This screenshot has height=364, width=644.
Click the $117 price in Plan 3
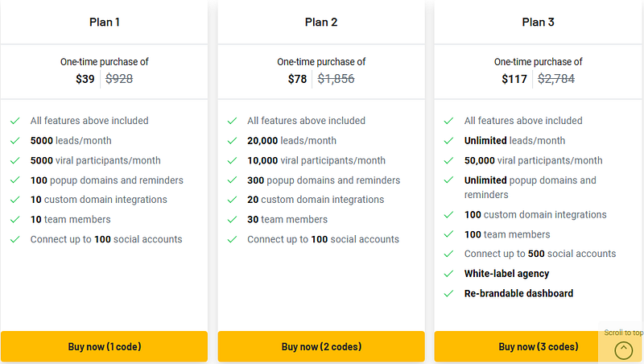click(513, 79)
